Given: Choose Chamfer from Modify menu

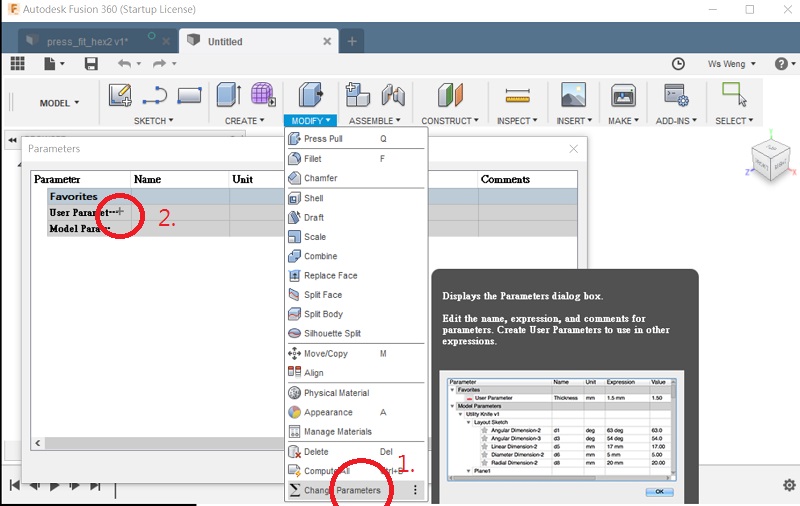Looking at the screenshot, I should [356, 178].
